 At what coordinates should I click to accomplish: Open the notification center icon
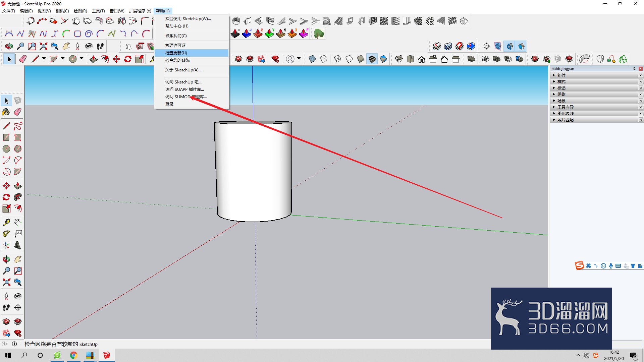[634, 356]
